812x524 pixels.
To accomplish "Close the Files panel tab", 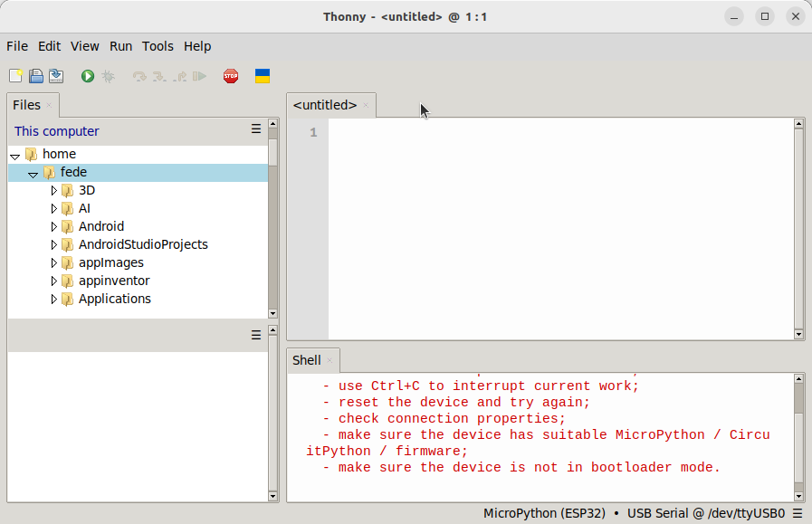I will (x=49, y=105).
